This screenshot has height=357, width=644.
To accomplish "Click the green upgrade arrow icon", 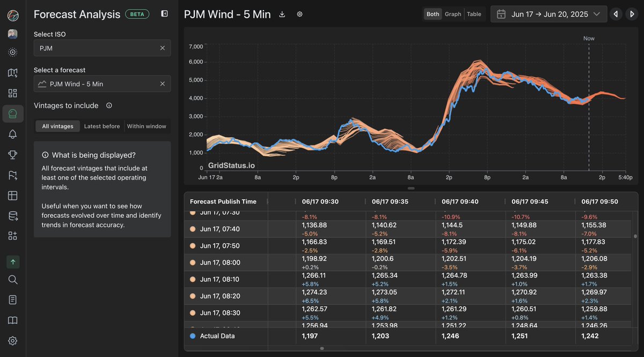I will coord(13,262).
